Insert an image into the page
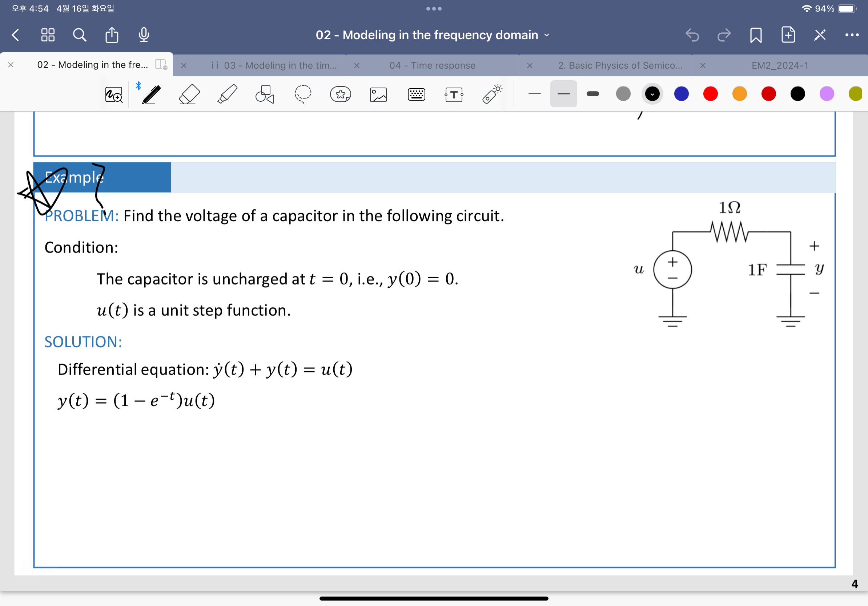 (x=378, y=94)
